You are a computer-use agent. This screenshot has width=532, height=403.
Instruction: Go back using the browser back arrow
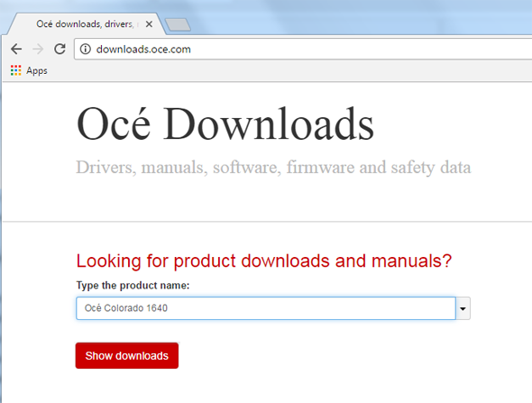16,50
